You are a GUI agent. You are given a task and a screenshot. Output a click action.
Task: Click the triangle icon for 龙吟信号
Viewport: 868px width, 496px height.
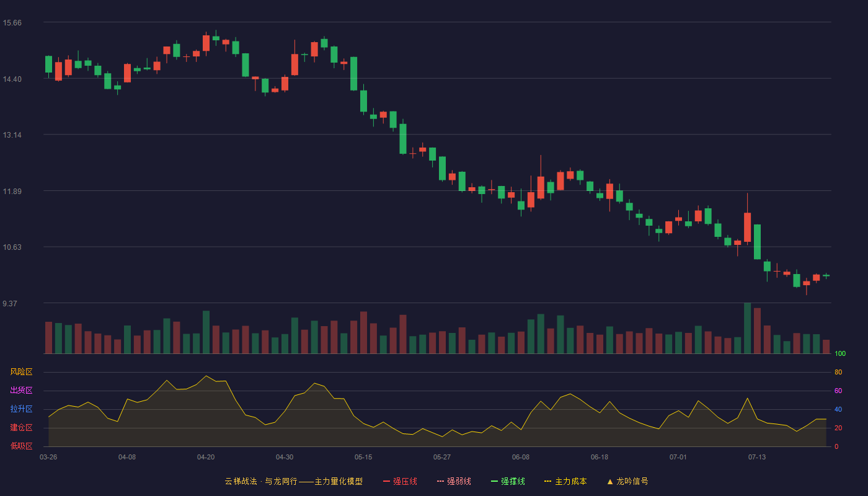coord(610,481)
